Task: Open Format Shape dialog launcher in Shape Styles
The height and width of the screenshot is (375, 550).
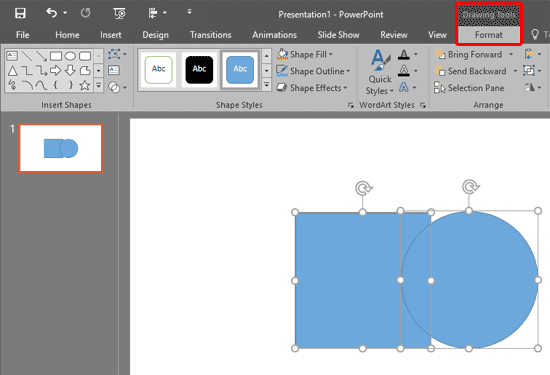Action: pyautogui.click(x=350, y=105)
